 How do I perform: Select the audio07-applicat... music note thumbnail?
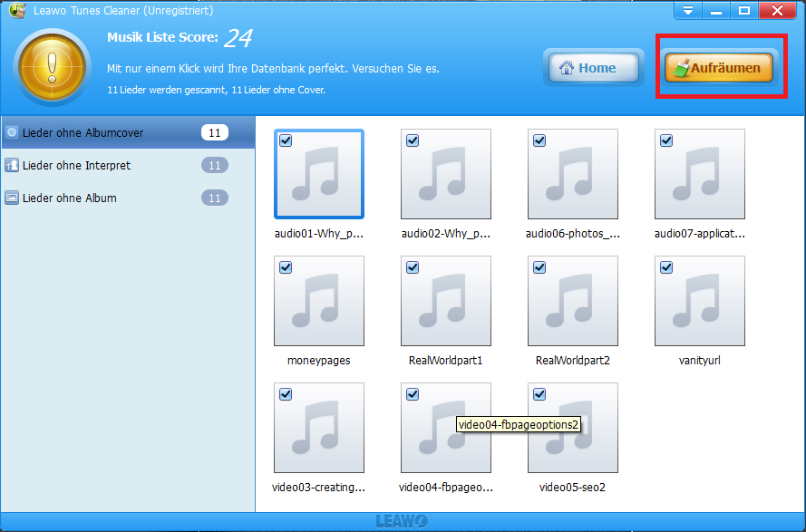700,174
